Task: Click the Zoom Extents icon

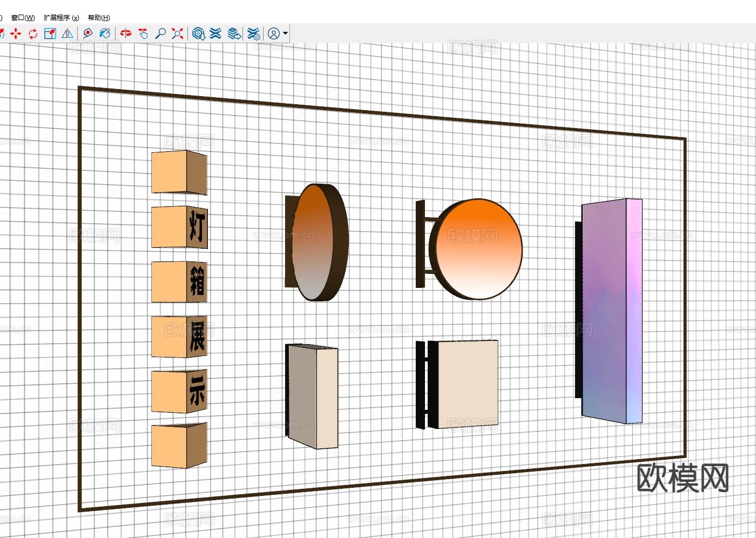Action: click(178, 34)
